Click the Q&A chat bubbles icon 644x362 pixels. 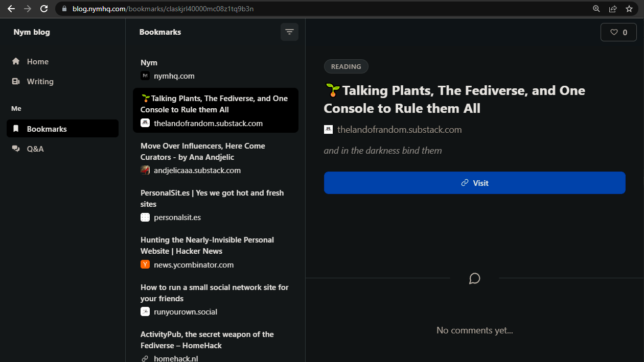[x=16, y=149]
